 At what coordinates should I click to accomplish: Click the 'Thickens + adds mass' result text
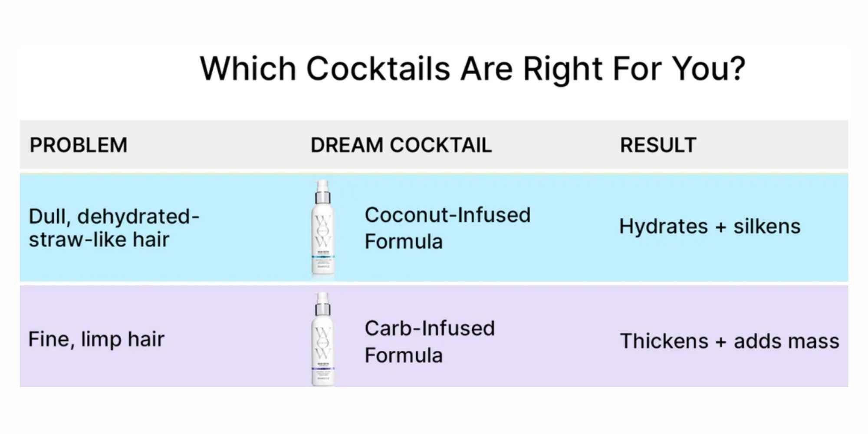(730, 341)
